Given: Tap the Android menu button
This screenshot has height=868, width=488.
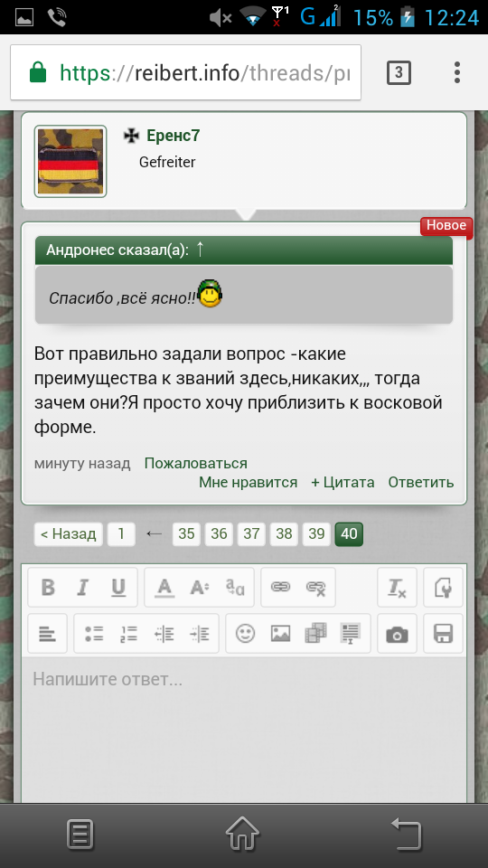Looking at the screenshot, I should (80, 835).
